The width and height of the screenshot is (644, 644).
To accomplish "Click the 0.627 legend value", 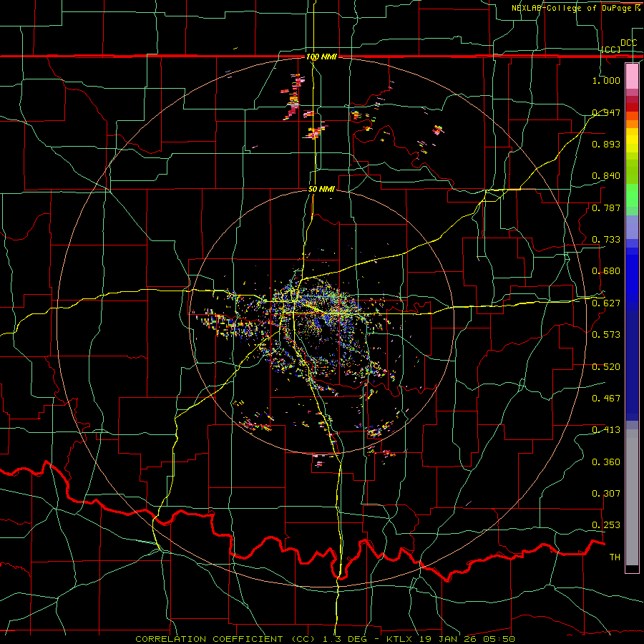I will click(x=606, y=303).
